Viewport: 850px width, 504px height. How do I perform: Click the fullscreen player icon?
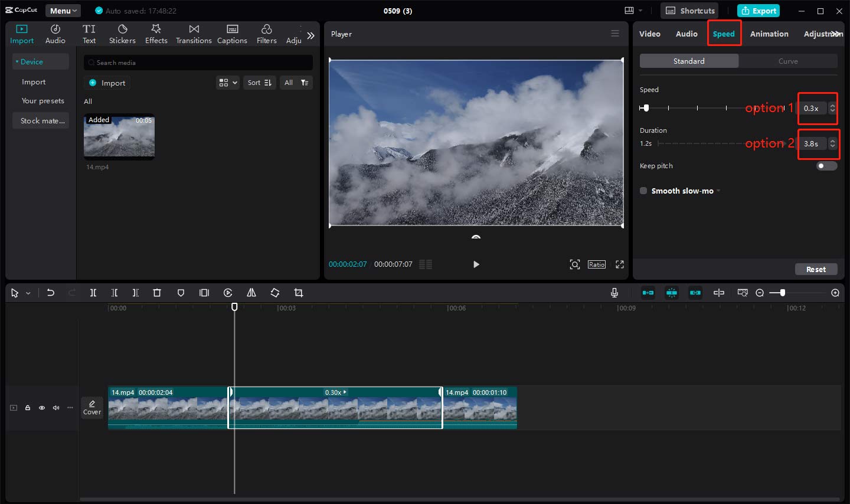click(x=620, y=264)
